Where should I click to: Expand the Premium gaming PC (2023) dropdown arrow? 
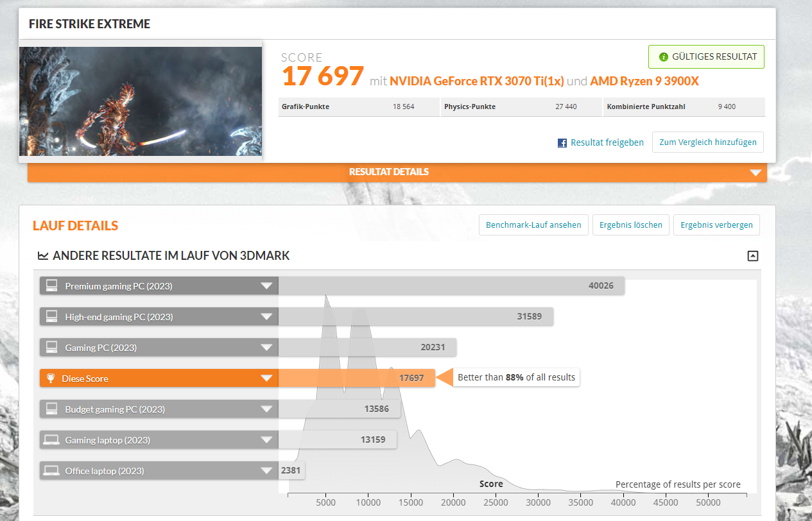pyautogui.click(x=266, y=286)
